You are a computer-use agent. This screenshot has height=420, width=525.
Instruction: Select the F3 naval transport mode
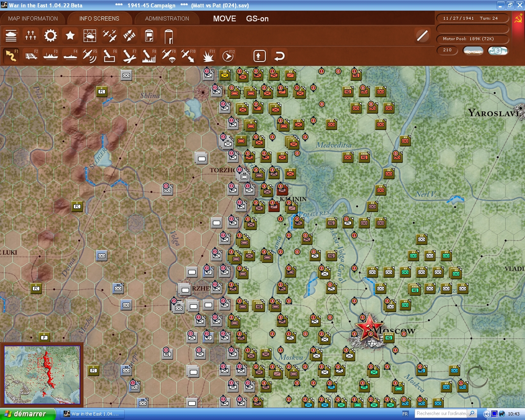[50, 56]
